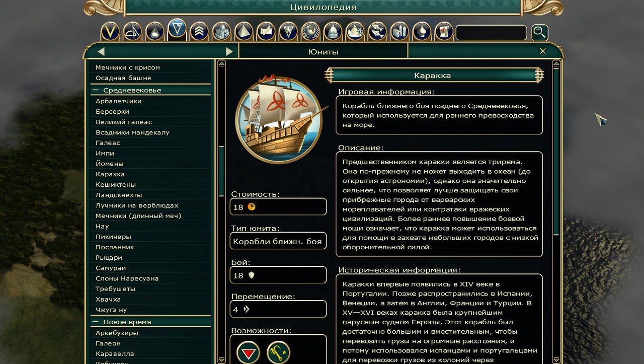Open the Terrain mountains category icon
The image size is (644, 364).
(x=355, y=31)
